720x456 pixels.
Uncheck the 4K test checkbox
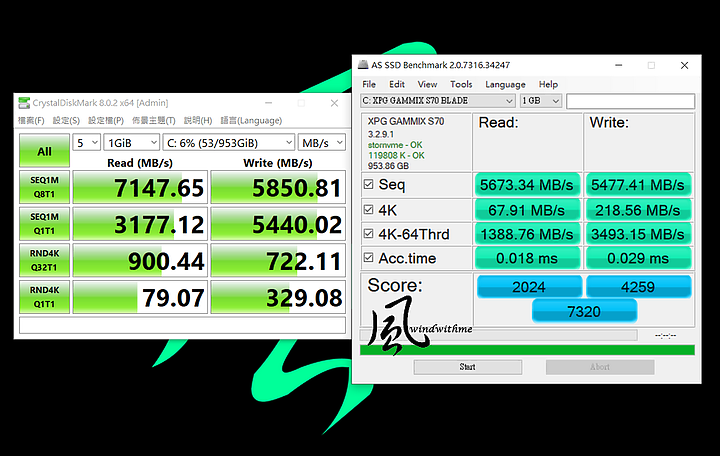(368, 209)
